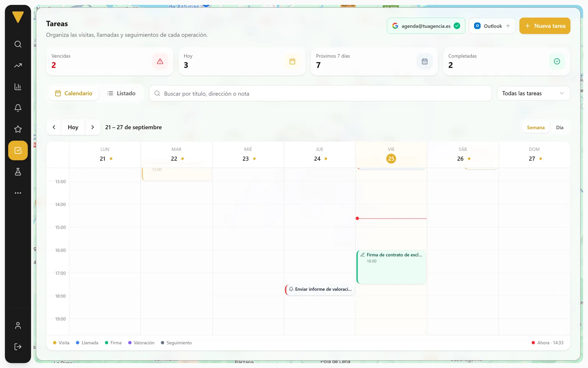
Task: Select the Día view
Action: click(560, 128)
